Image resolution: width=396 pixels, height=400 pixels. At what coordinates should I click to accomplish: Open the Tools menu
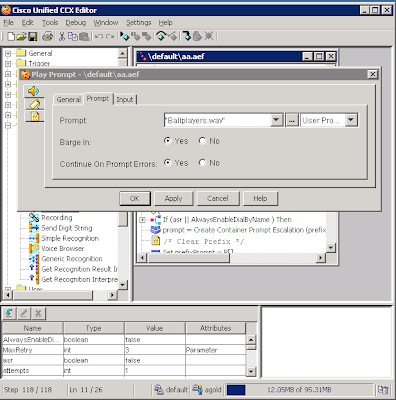coord(50,23)
